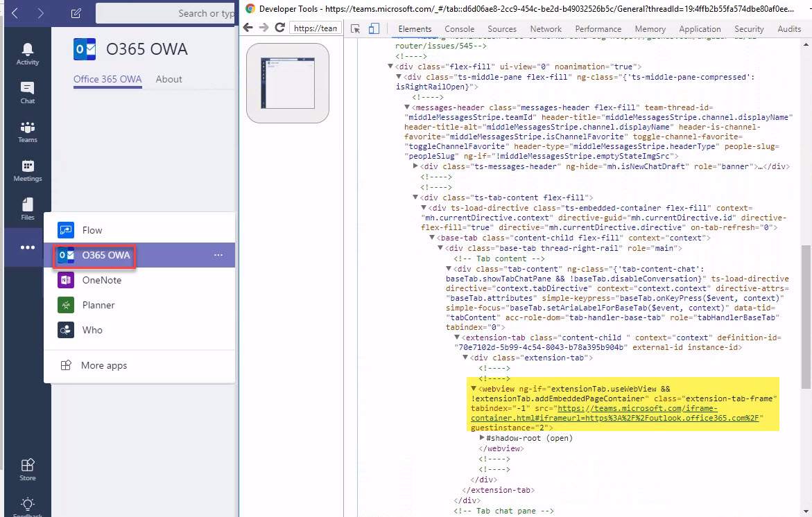Reload the page in DevTools
Image resolution: width=812 pixels, height=517 pixels.
pos(279,28)
